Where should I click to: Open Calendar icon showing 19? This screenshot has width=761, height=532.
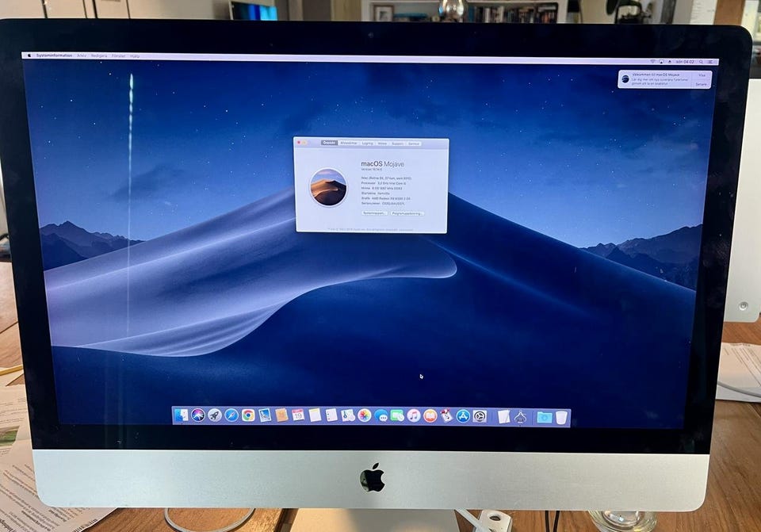[298, 415]
